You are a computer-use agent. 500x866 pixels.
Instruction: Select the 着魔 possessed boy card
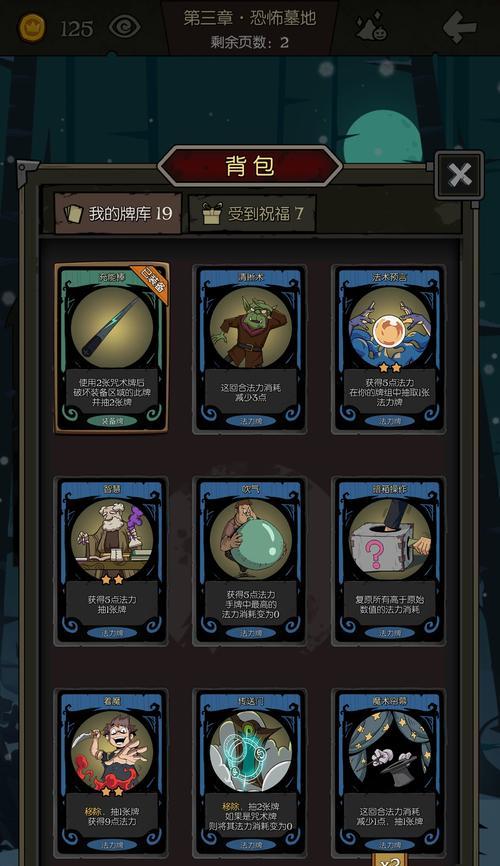(112, 772)
